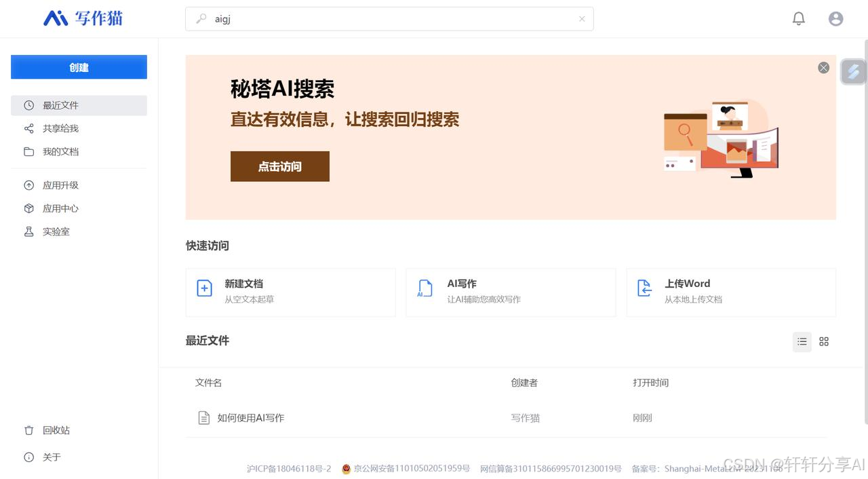Screen dimensions: 868x479
Task: Open 共享给我 in the sidebar
Action: 79,128
